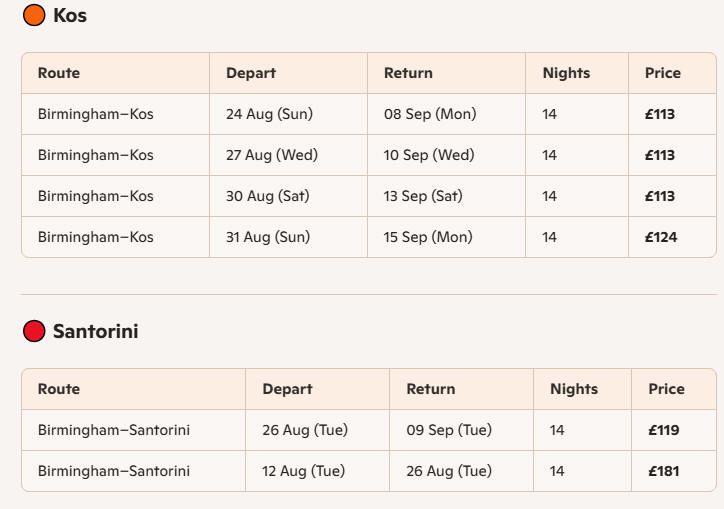Click the £119 Santorini price
The height and width of the screenshot is (509, 724).
click(664, 430)
